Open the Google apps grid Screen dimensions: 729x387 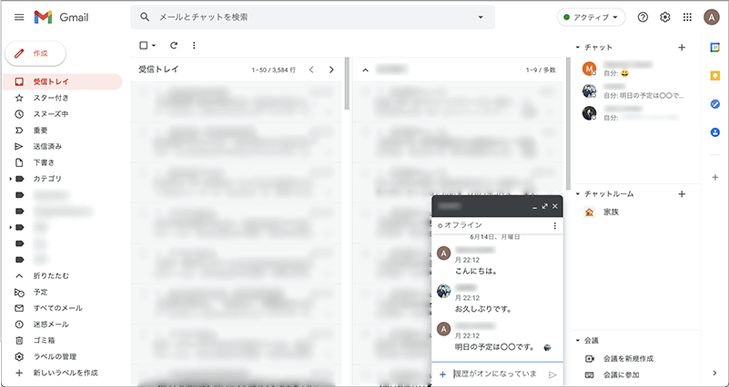coord(687,17)
